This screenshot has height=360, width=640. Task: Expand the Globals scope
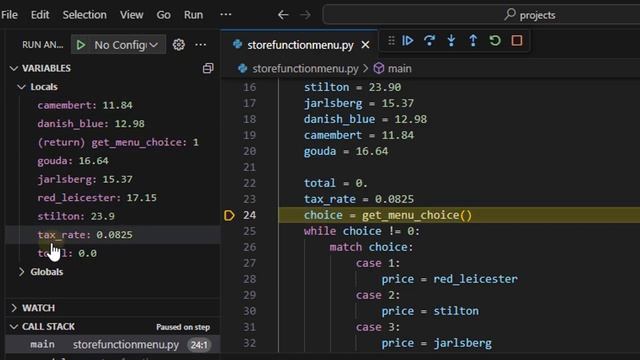(22, 272)
